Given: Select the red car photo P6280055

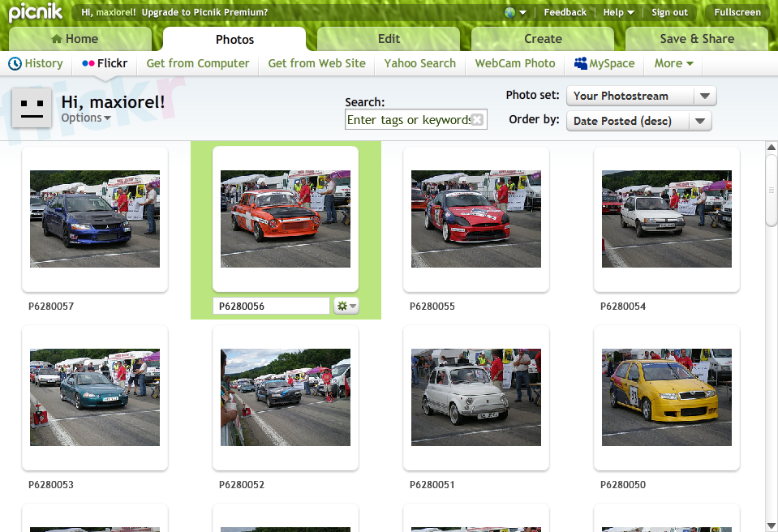Looking at the screenshot, I should pos(476,219).
